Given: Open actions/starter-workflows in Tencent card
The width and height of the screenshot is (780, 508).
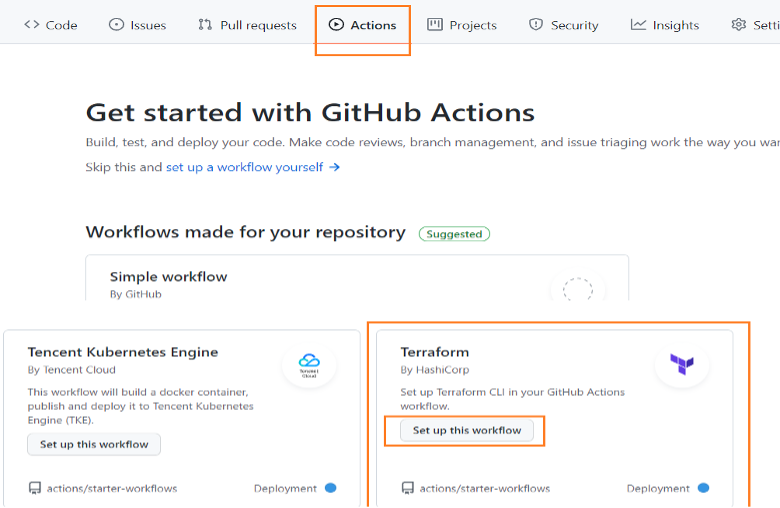Looking at the screenshot, I should click(x=112, y=489).
